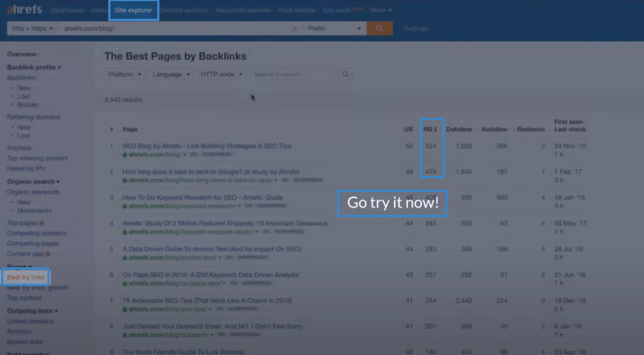The height and width of the screenshot is (355, 644).
Task: Open the sidebar item Top referring content
Action: [x=38, y=158]
